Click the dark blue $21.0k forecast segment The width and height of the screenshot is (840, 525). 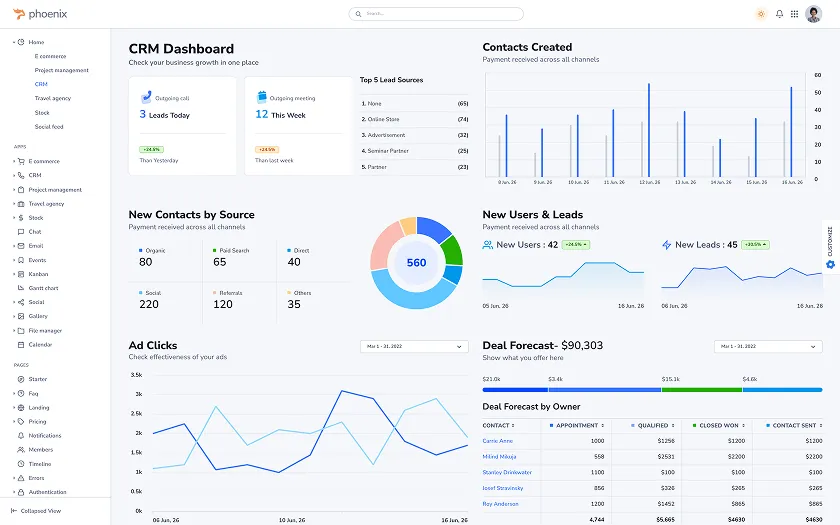(515, 390)
